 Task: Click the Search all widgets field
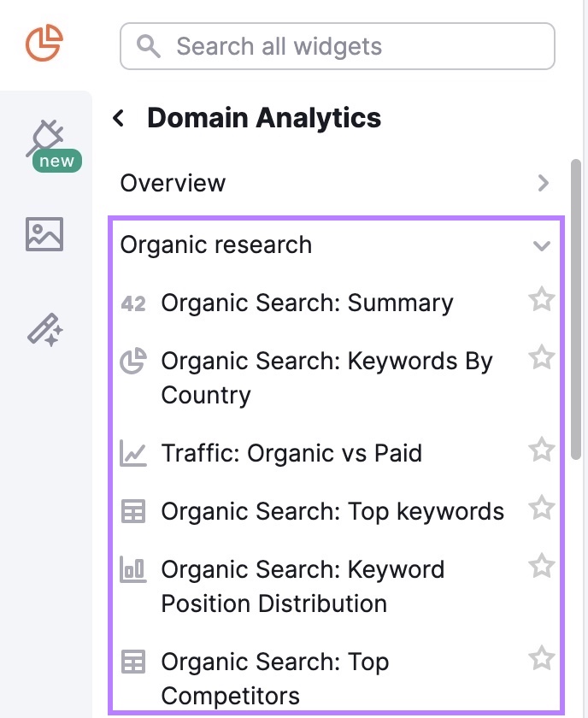[338, 46]
